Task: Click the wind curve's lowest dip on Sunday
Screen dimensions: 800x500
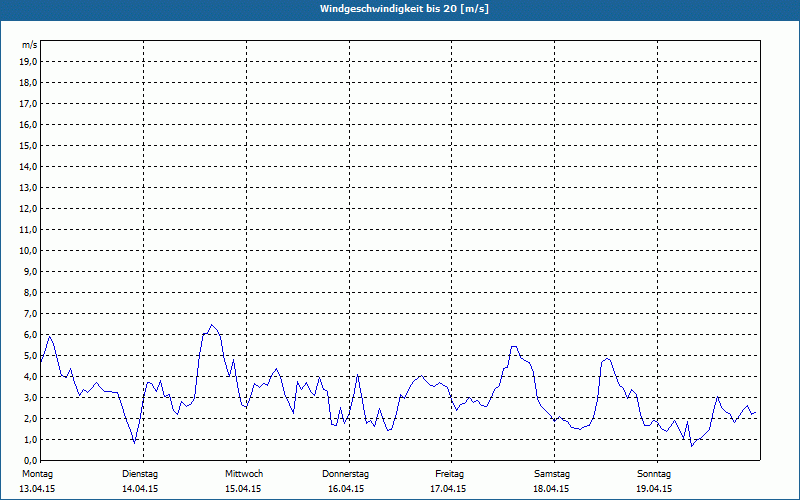Action: click(692, 446)
